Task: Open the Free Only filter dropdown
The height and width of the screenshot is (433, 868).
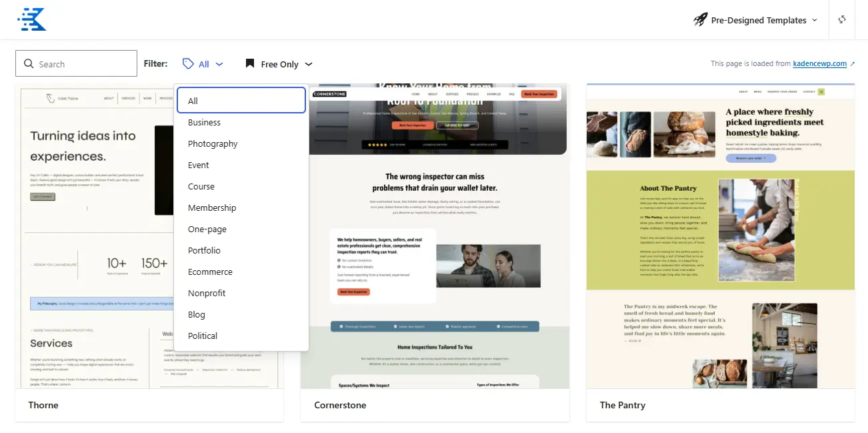Action: pos(279,64)
